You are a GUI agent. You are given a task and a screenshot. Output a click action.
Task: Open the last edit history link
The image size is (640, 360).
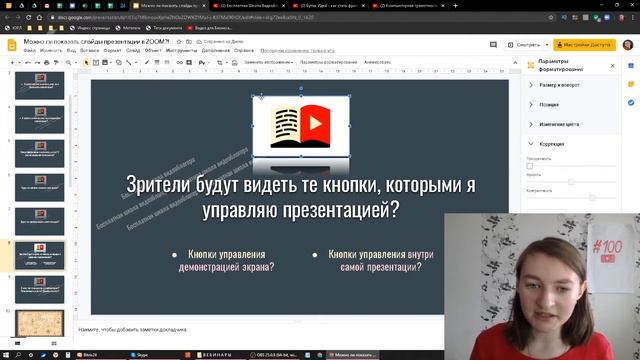(x=298, y=51)
